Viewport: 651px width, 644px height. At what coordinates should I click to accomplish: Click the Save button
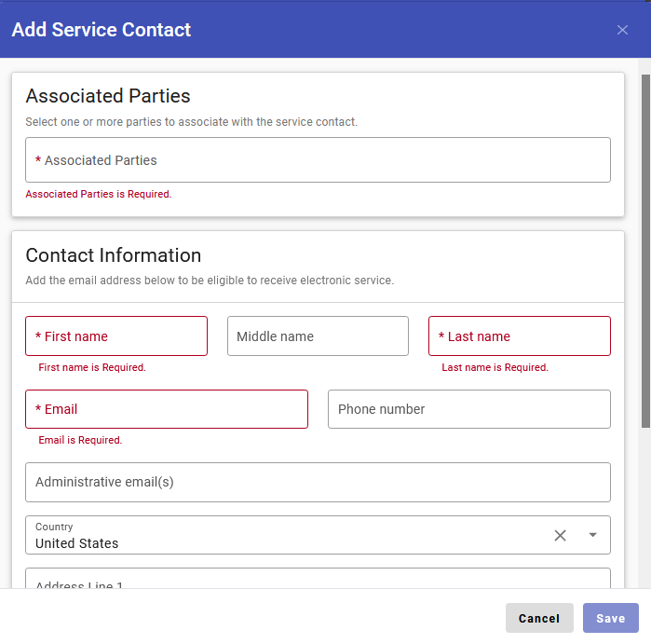pos(610,618)
